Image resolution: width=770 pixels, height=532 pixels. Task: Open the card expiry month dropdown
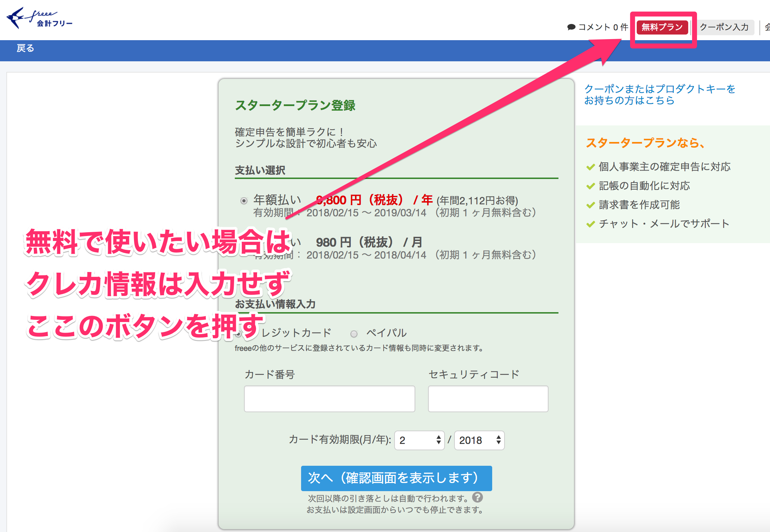pyautogui.click(x=419, y=440)
